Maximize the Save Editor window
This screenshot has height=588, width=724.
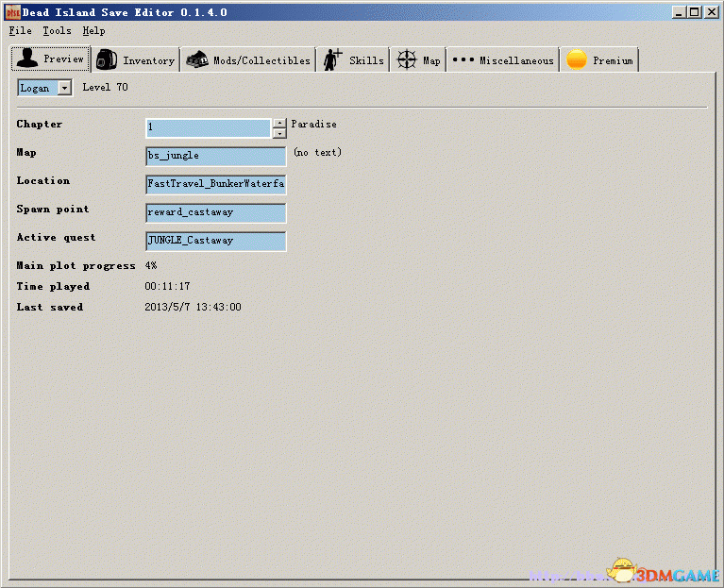[x=695, y=12]
